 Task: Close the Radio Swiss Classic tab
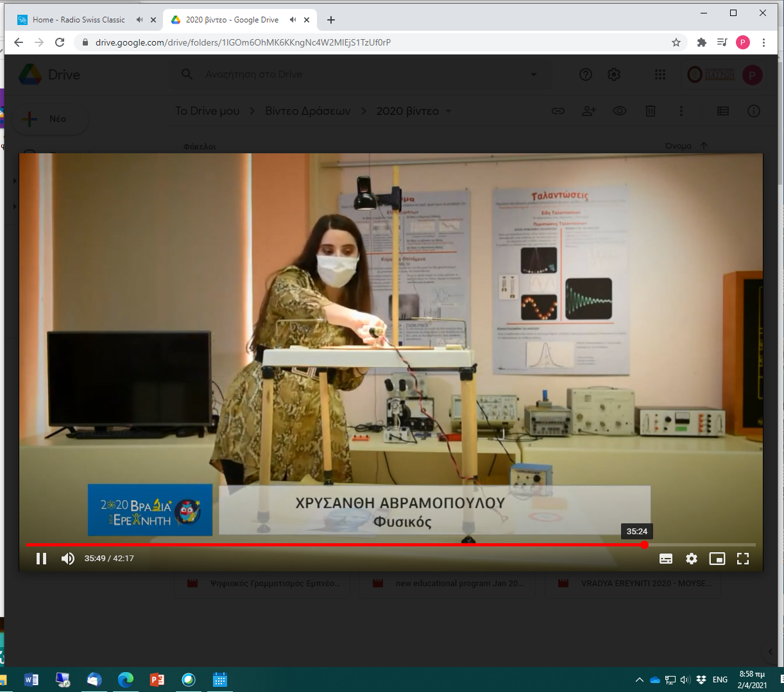click(153, 20)
